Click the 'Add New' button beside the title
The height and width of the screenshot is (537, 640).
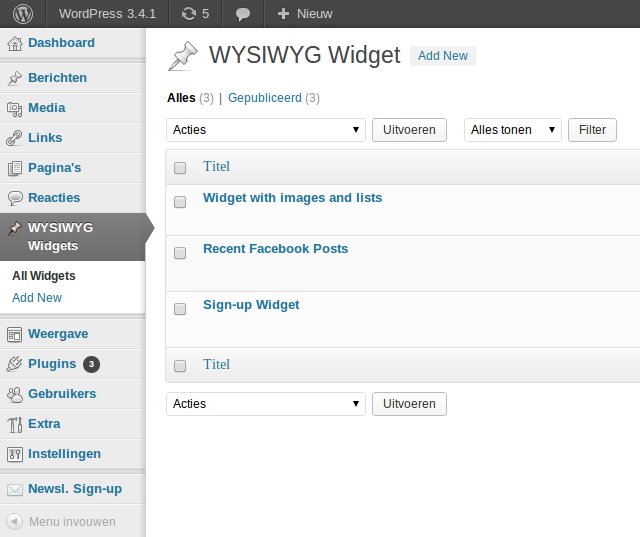442,56
